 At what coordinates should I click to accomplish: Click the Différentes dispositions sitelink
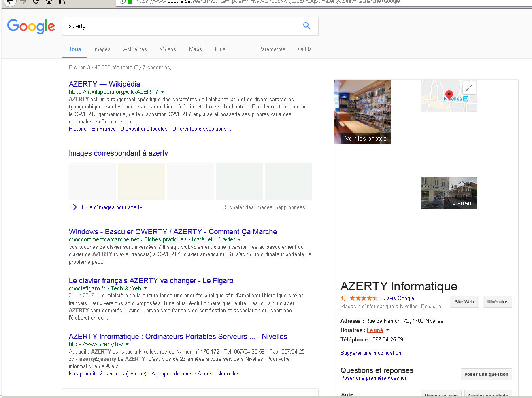[200, 129]
